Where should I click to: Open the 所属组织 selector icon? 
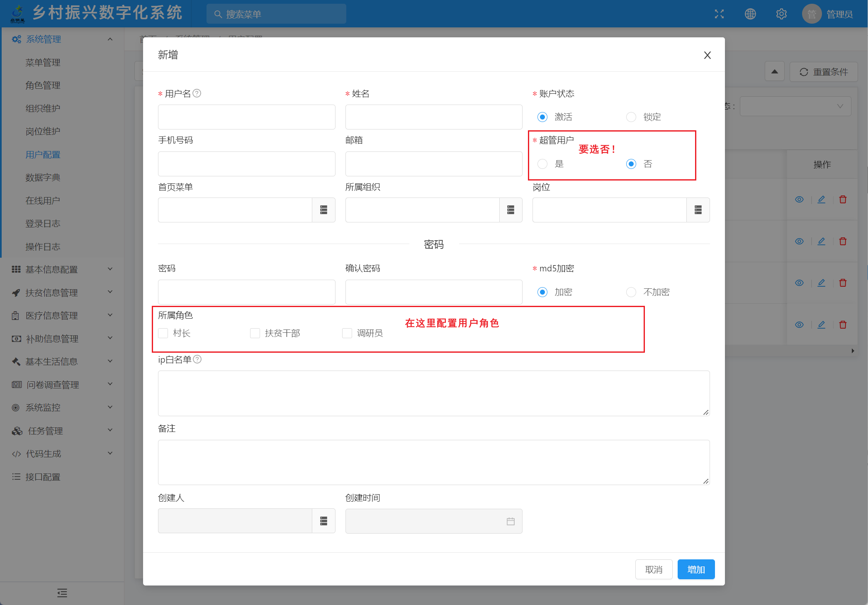(x=511, y=210)
